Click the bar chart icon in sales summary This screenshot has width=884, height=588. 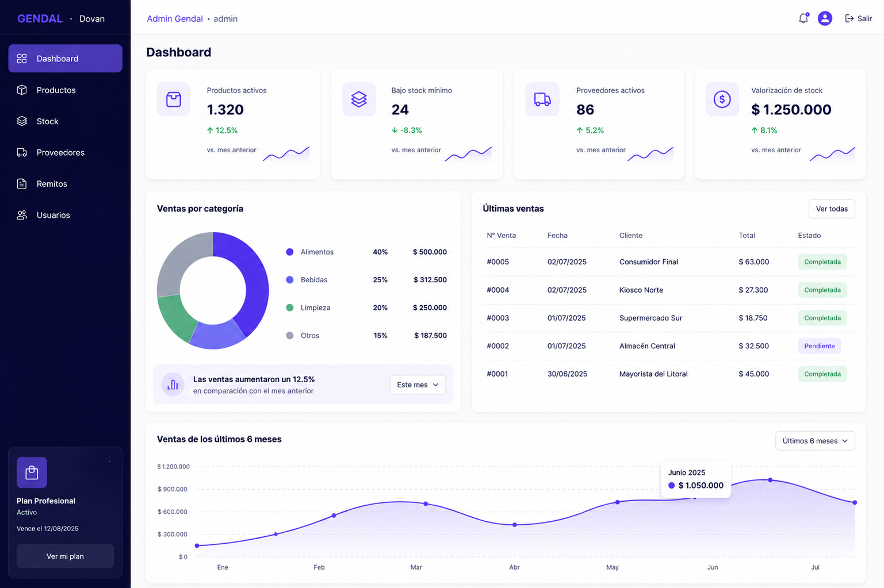[x=173, y=385]
